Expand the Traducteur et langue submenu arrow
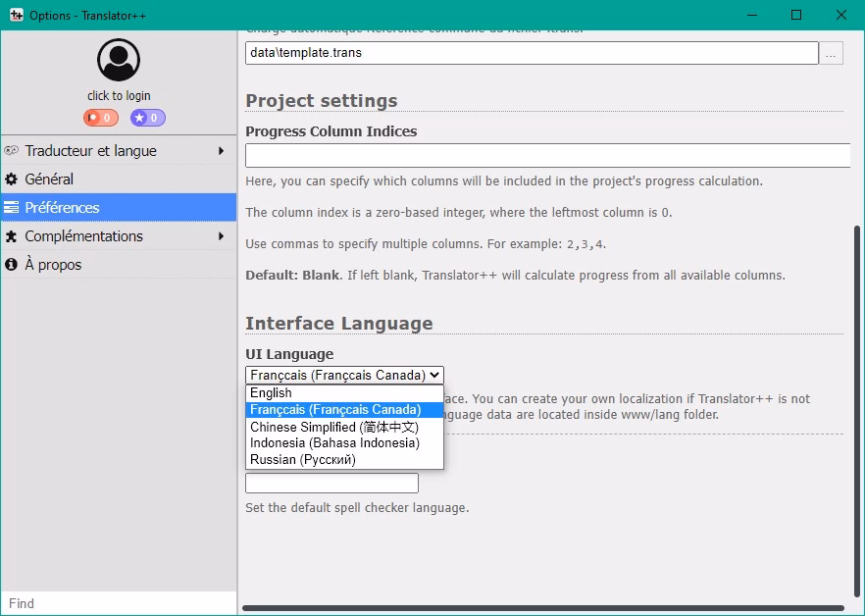The width and height of the screenshot is (865, 616). click(x=222, y=151)
